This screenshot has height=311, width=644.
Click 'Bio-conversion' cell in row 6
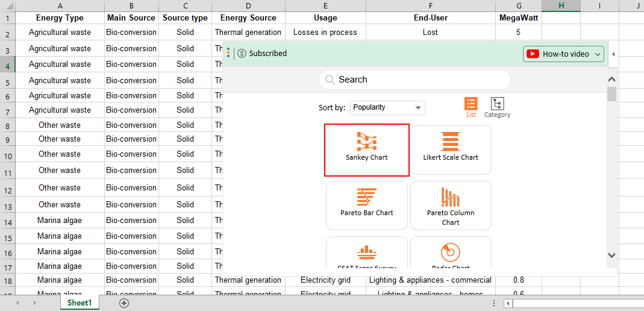click(x=131, y=95)
